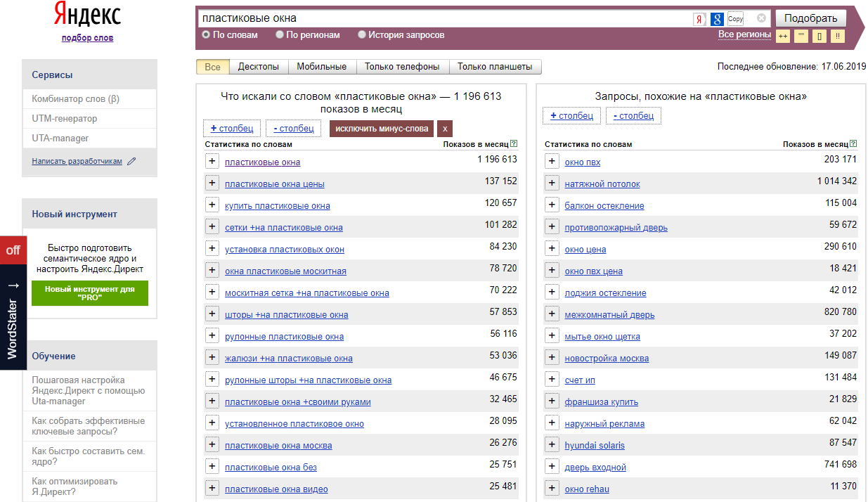Open the Все регионы region selector
The height and width of the screenshot is (502, 868).
point(744,34)
